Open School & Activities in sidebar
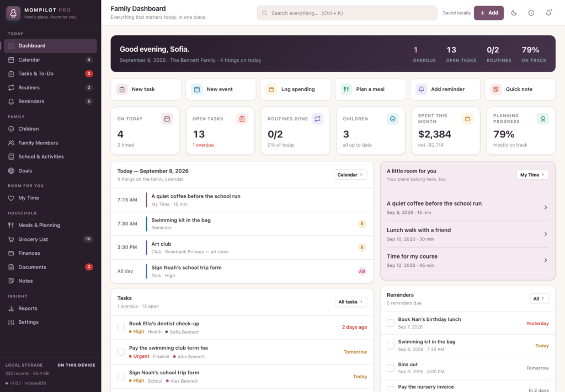 coord(50,157)
